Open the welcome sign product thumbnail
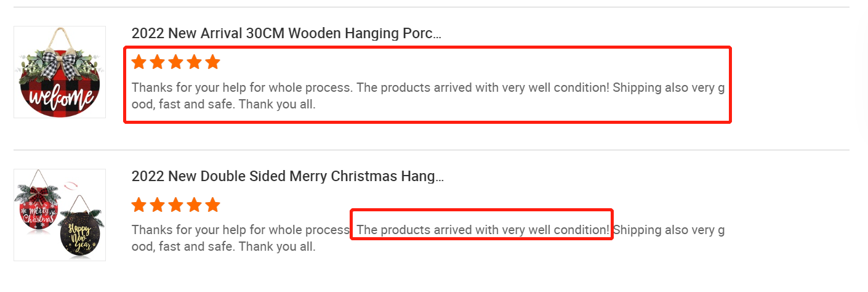The width and height of the screenshot is (868, 292). point(59,72)
